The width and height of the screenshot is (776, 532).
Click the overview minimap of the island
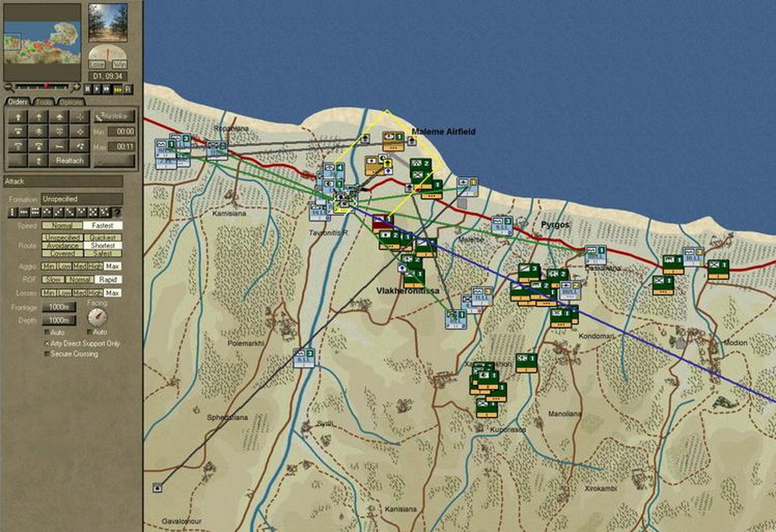[42, 42]
